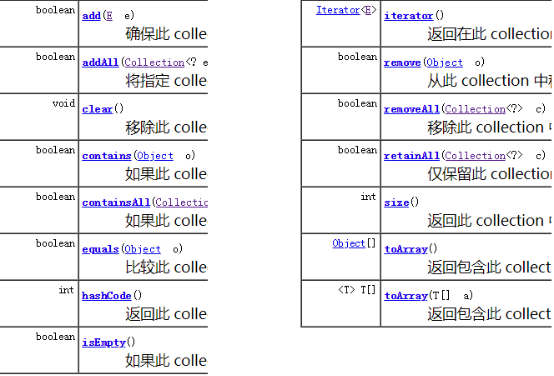Open the contains method link
This screenshot has height=376, width=554.
click(x=107, y=156)
